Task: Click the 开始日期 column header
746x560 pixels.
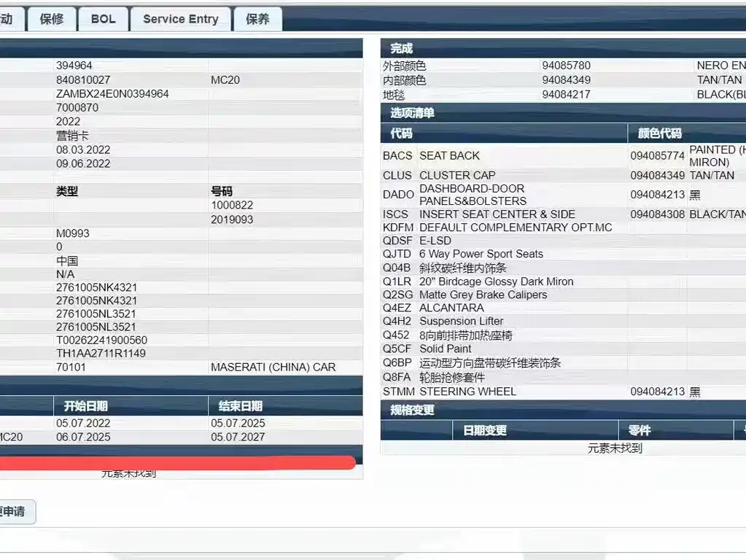Action: point(86,406)
